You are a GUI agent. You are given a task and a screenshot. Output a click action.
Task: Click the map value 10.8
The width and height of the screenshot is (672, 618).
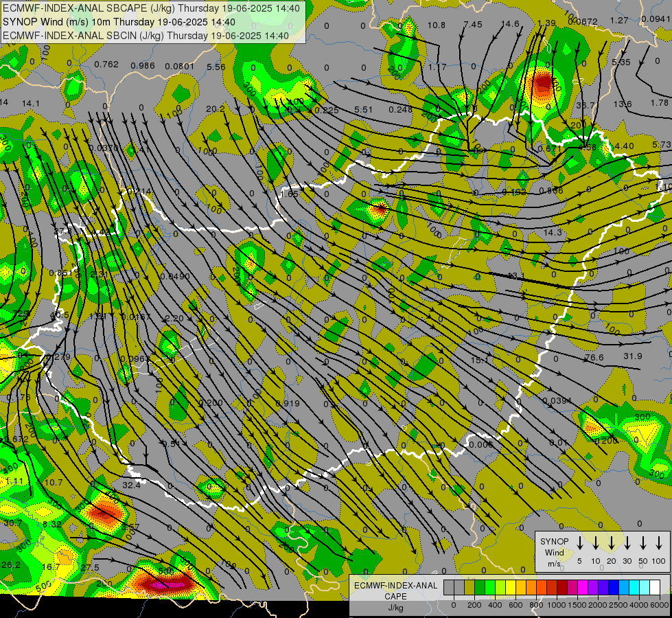click(x=437, y=25)
